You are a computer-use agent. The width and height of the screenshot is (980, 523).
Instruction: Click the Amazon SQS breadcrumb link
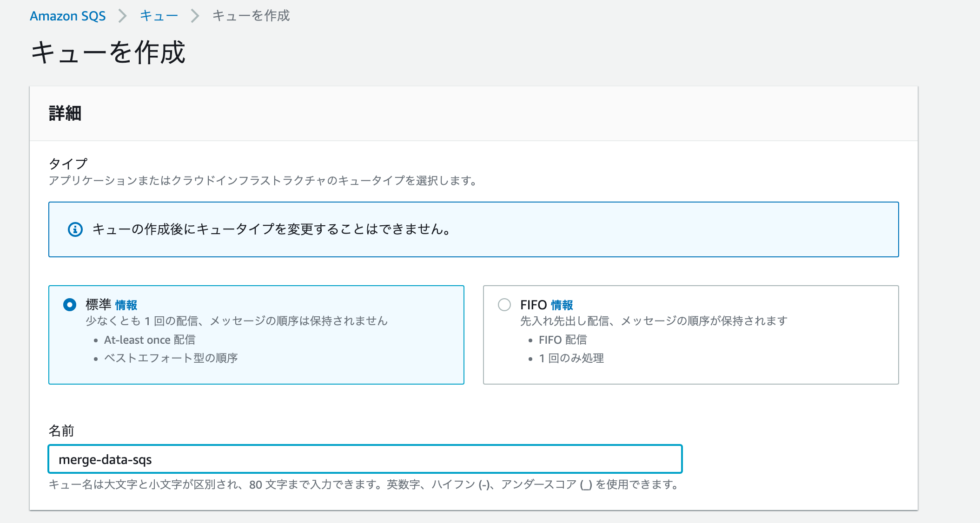coord(68,16)
